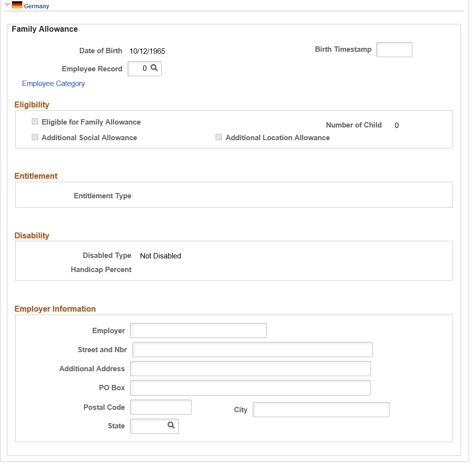Open the Employee Category link
This screenshot has height=465, width=476.
point(53,84)
